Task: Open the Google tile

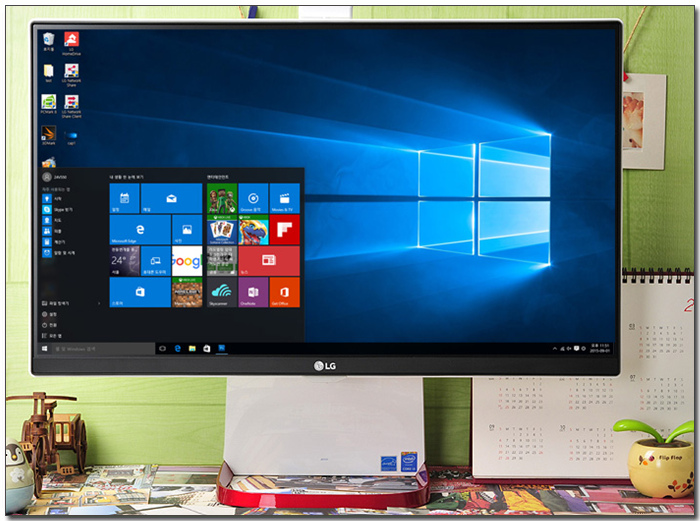Action: coord(187,261)
